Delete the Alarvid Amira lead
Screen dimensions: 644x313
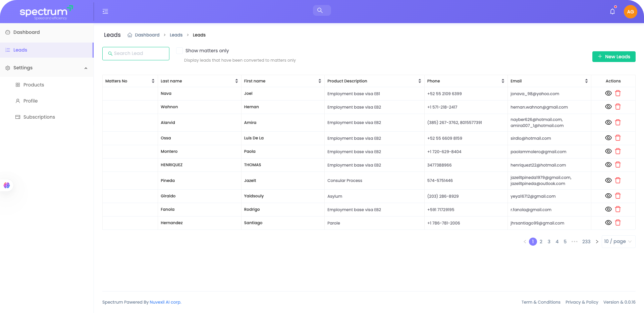click(618, 122)
